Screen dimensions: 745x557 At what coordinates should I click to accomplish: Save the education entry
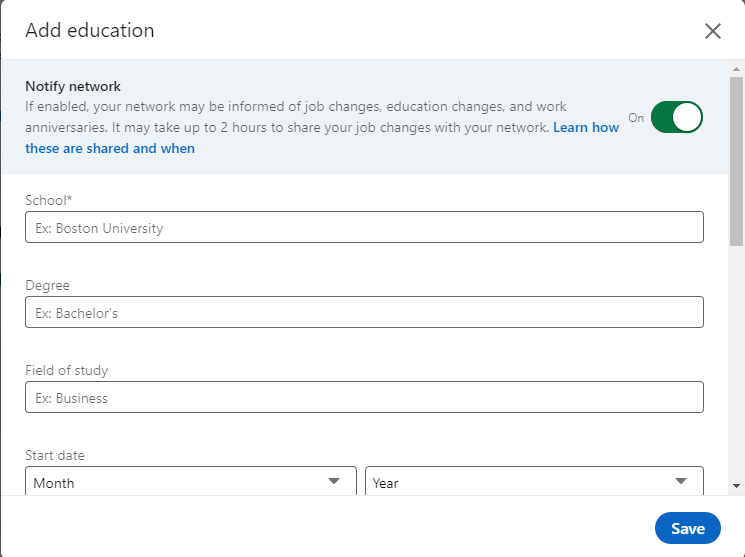coord(688,528)
